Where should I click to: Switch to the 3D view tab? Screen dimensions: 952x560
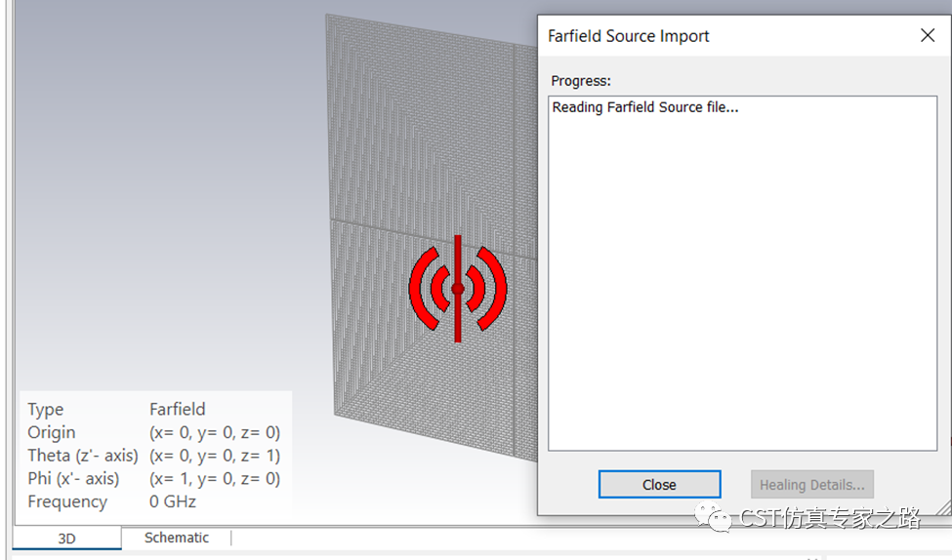66,539
